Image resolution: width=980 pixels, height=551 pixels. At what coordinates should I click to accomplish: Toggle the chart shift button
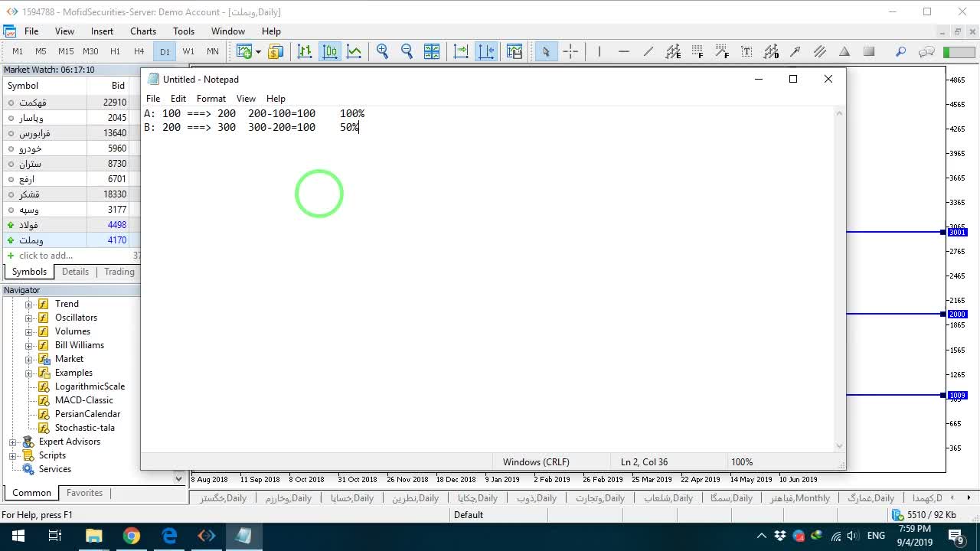click(x=486, y=51)
